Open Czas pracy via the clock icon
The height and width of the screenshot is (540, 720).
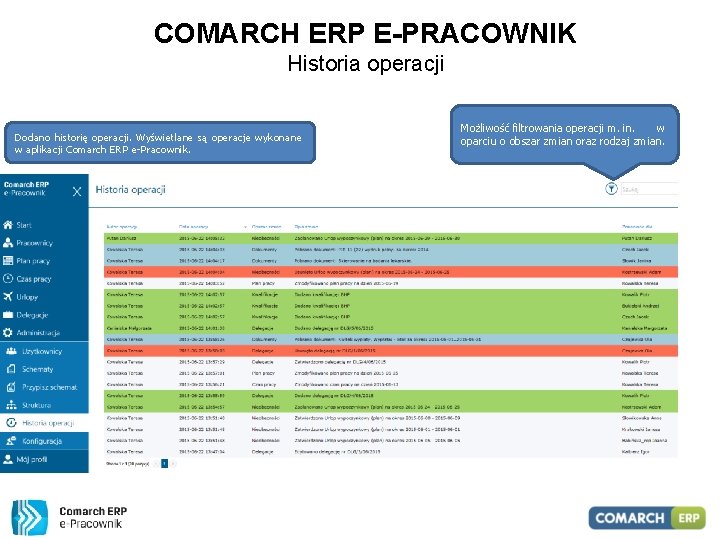point(8,279)
